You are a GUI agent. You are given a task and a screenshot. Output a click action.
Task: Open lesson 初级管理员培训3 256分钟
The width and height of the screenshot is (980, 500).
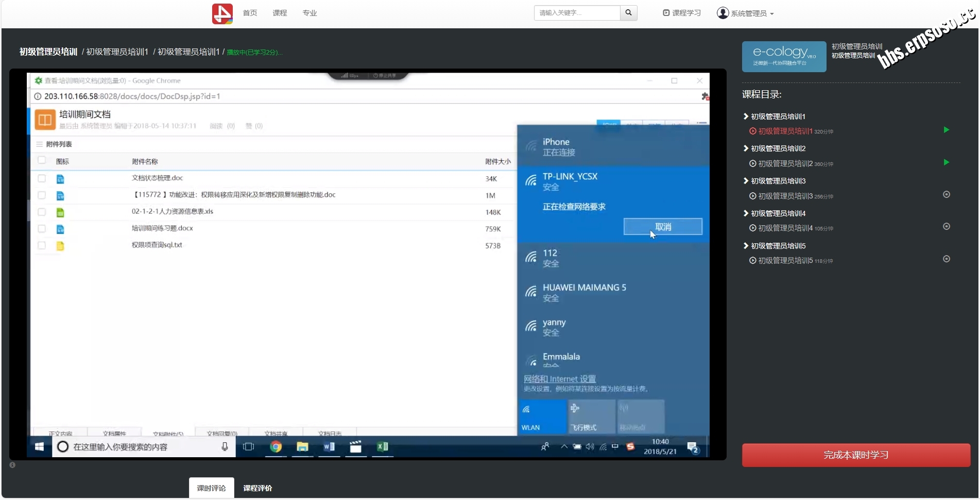(x=791, y=196)
